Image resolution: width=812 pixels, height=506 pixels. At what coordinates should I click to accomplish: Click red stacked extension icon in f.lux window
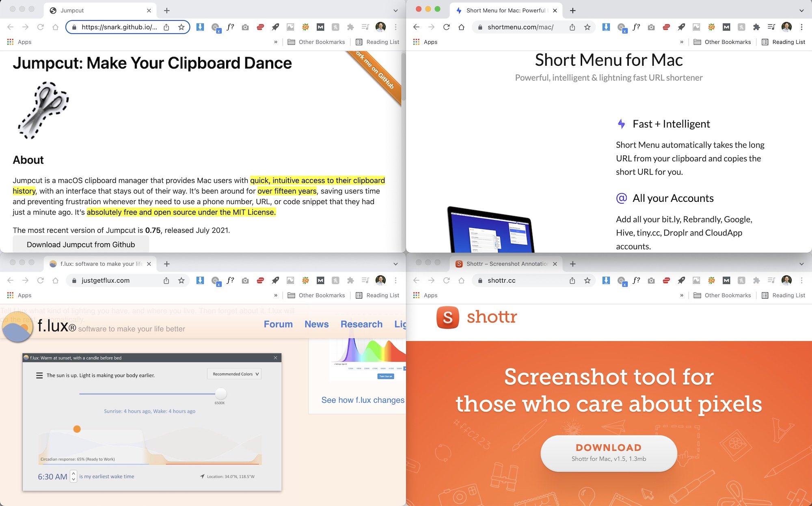click(260, 281)
